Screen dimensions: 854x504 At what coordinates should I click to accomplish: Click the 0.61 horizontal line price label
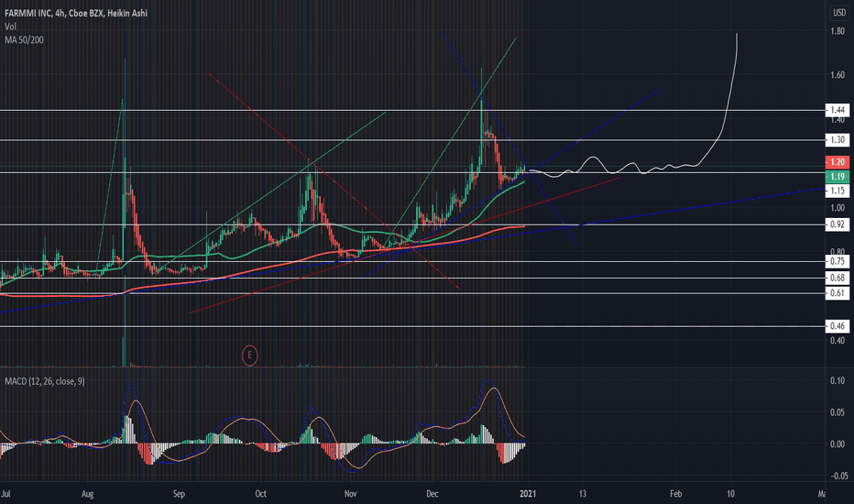[838, 293]
